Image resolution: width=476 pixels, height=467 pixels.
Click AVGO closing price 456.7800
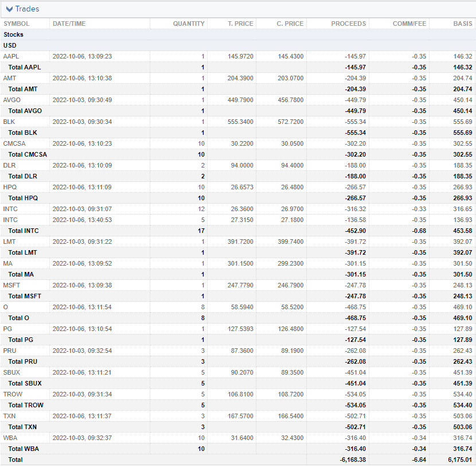coord(291,100)
